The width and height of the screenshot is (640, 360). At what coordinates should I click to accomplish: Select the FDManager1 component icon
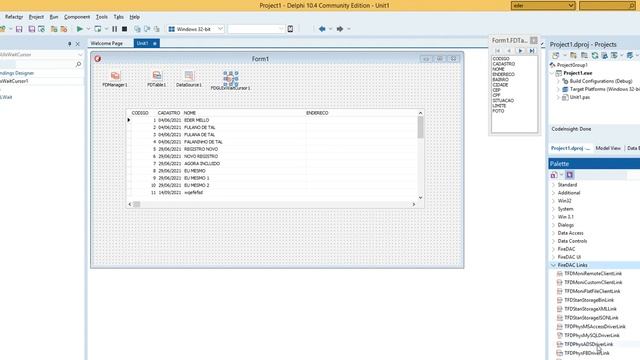(115, 76)
